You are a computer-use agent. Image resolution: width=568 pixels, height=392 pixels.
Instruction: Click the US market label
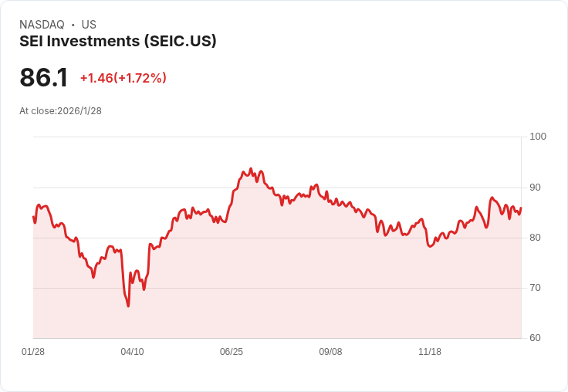[x=89, y=25]
